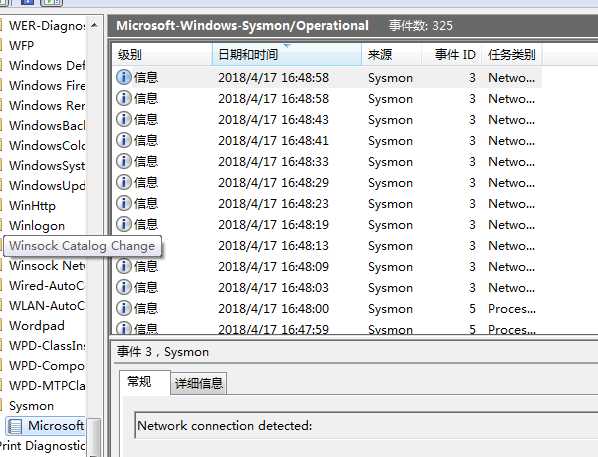Click event ID 5 in 16:48:00 row
The height and width of the screenshot is (457, 598).
click(473, 308)
